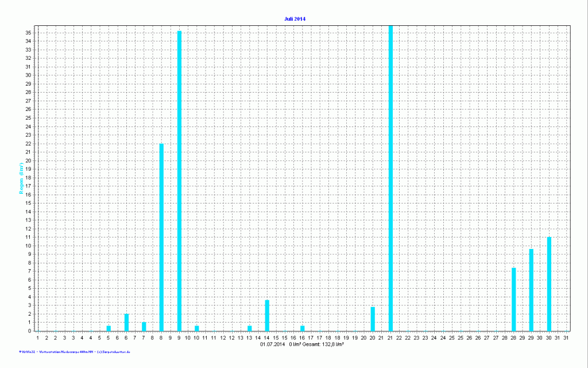Click the 'Juli 2014' chart title
This screenshot has width=588, height=368.
tap(295, 19)
